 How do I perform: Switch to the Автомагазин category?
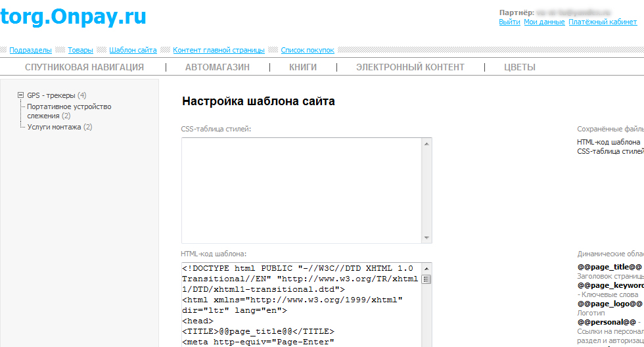(x=218, y=67)
